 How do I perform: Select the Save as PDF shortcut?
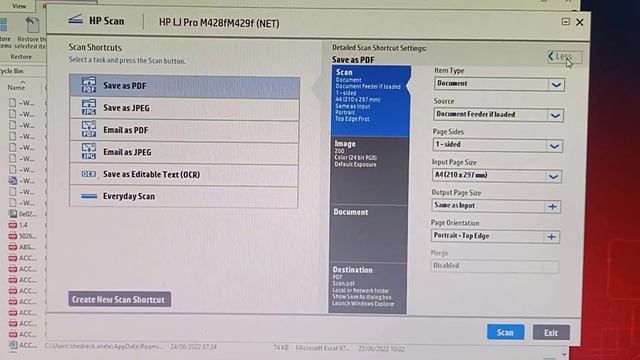(x=184, y=86)
